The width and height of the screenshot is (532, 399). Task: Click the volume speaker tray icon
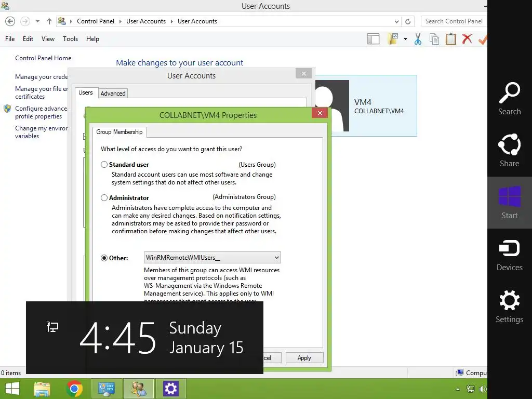pyautogui.click(x=483, y=389)
